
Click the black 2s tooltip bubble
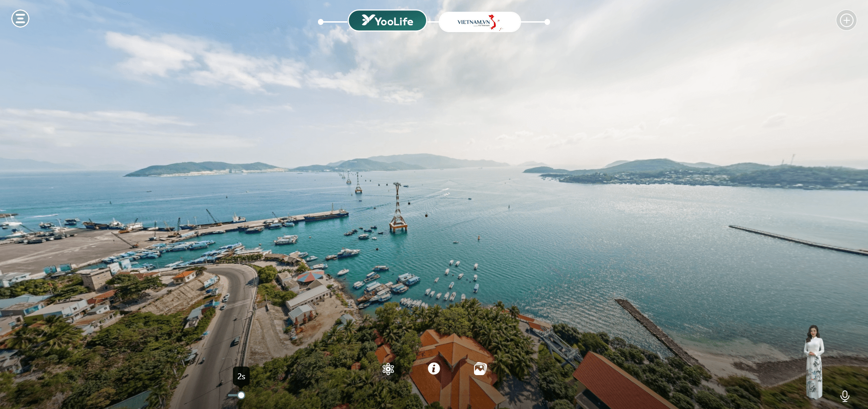(241, 376)
